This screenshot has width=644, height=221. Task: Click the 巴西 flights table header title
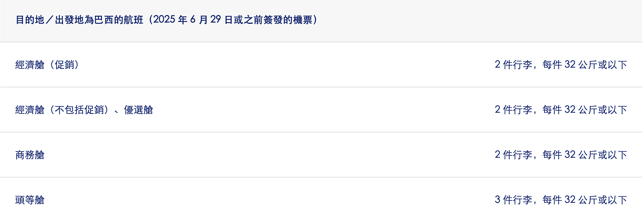[x=167, y=20]
